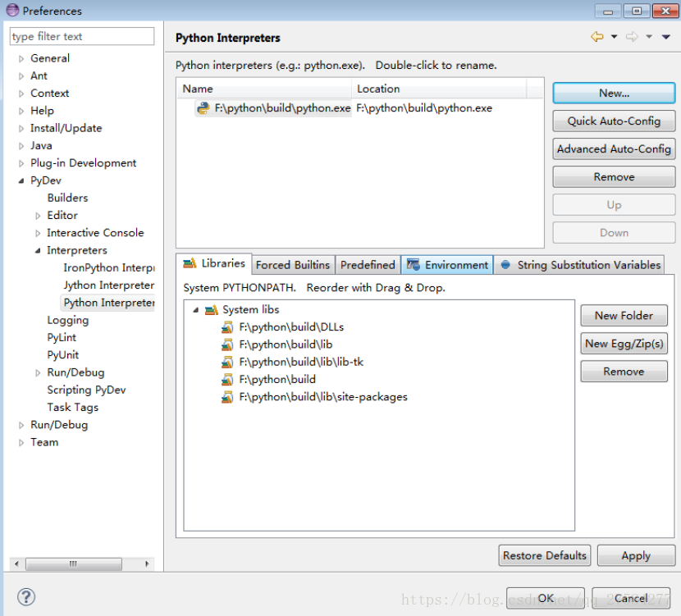The height and width of the screenshot is (616, 681).
Task: Click the Restore Defaults button
Action: click(545, 555)
